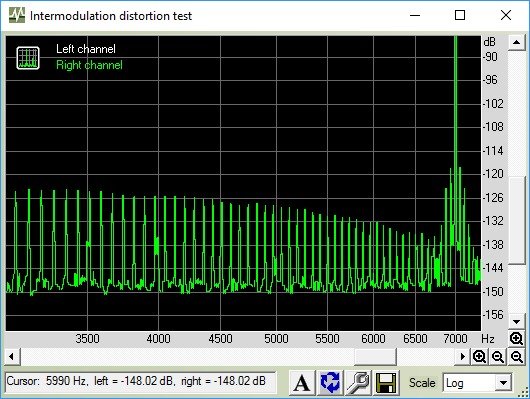The width and height of the screenshot is (530, 399).
Task: Zoom in frequency axis next to right scroll arrow
Action: (480, 356)
